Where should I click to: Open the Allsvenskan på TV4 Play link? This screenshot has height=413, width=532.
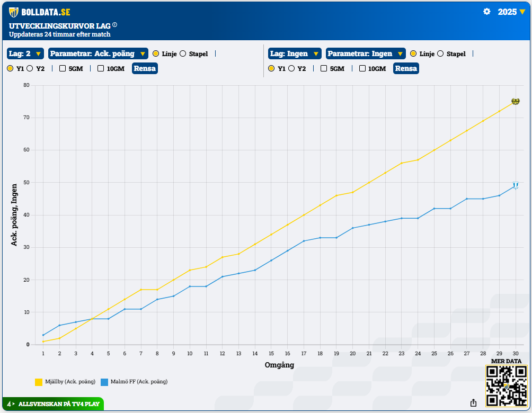pyautogui.click(x=58, y=404)
